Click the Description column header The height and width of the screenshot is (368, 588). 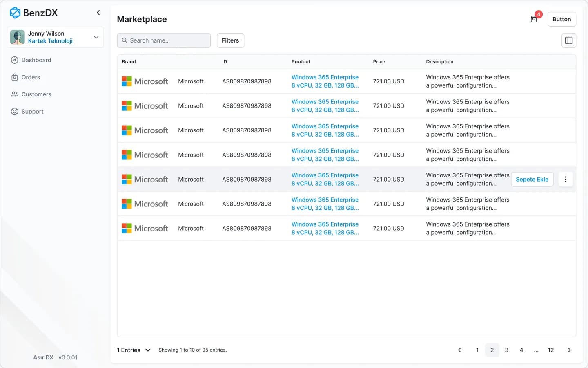coord(440,62)
